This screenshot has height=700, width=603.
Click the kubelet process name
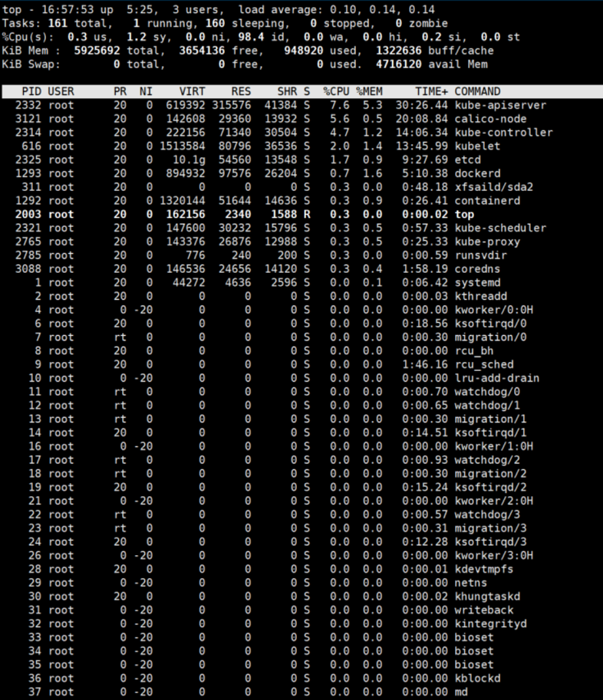477,146
